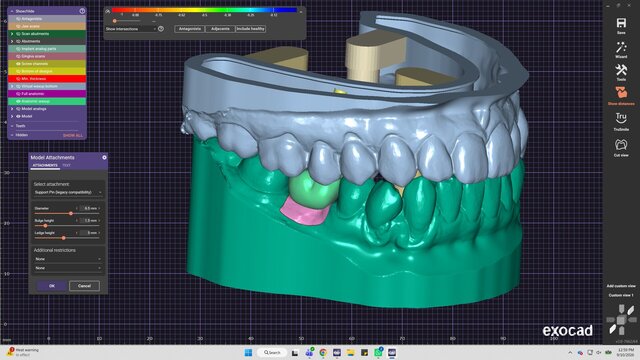Click the Diameter slider
640x360 pixels.
(x=67, y=213)
